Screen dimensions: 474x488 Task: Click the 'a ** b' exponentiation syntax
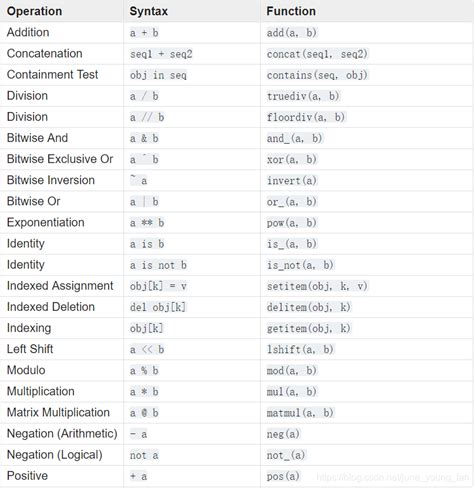(x=147, y=223)
